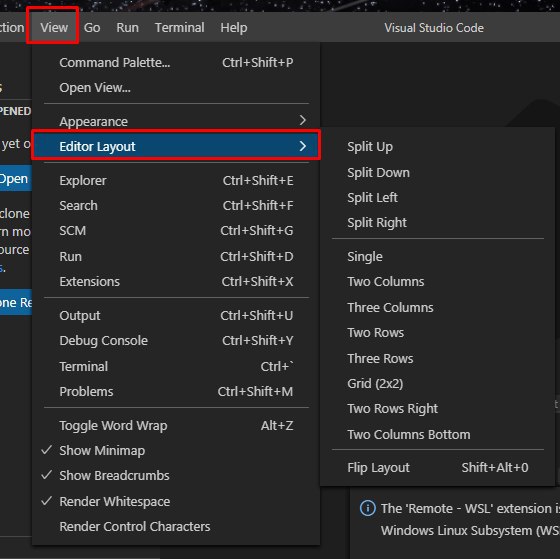The height and width of the screenshot is (559, 560).
Task: Select Single editor layout
Action: coord(438,256)
